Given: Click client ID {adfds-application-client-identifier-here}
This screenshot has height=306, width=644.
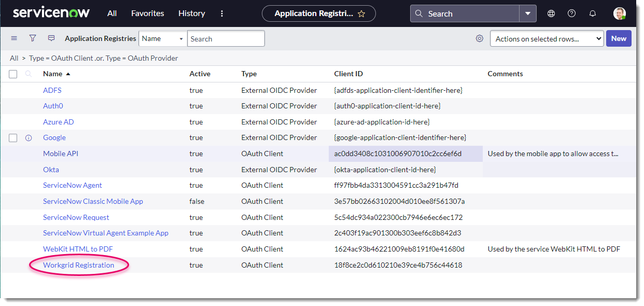Looking at the screenshot, I should [399, 90].
